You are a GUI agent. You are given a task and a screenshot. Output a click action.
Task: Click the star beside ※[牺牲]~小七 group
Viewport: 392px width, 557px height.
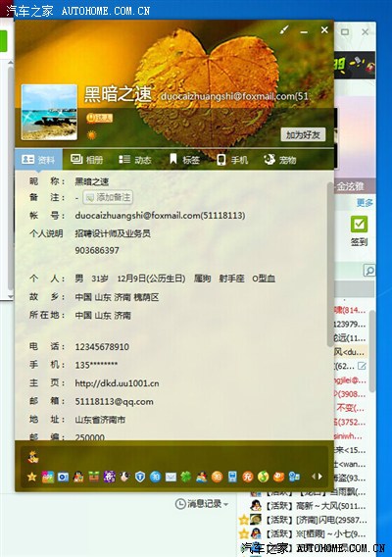point(244,533)
